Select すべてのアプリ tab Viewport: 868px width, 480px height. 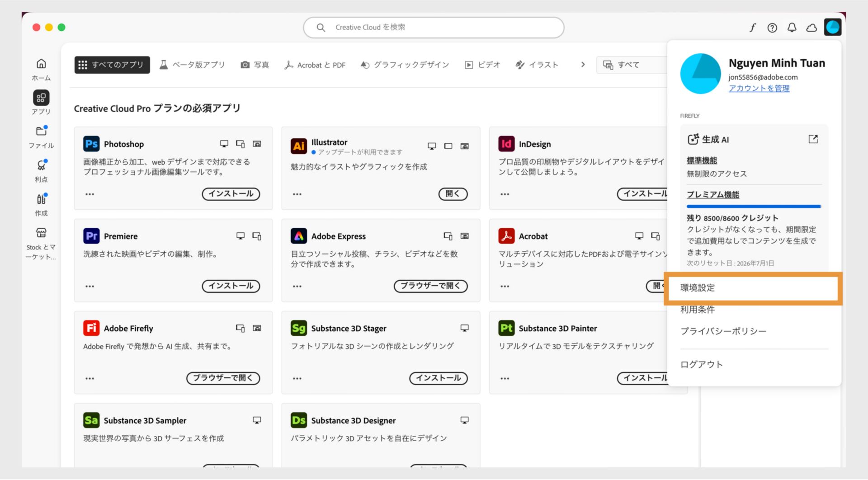(112, 65)
